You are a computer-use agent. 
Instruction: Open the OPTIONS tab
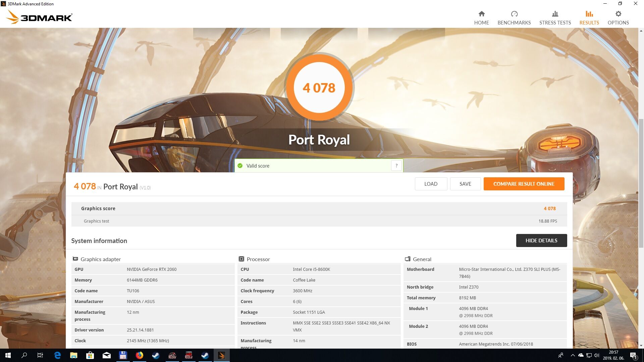tap(618, 18)
